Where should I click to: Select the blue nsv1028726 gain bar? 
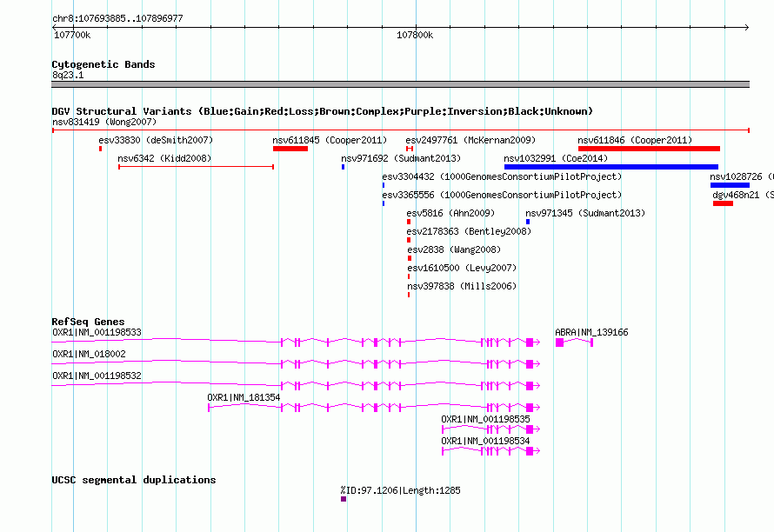(730, 185)
